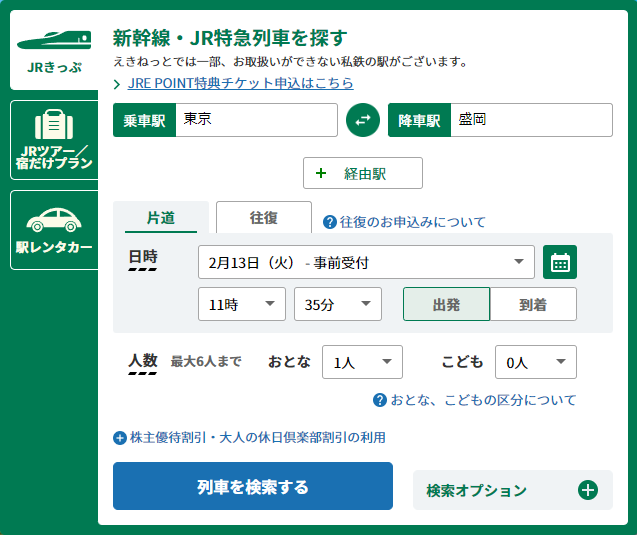Open the おとな count dropdown
Screen dimensions: 637x535
point(362,362)
